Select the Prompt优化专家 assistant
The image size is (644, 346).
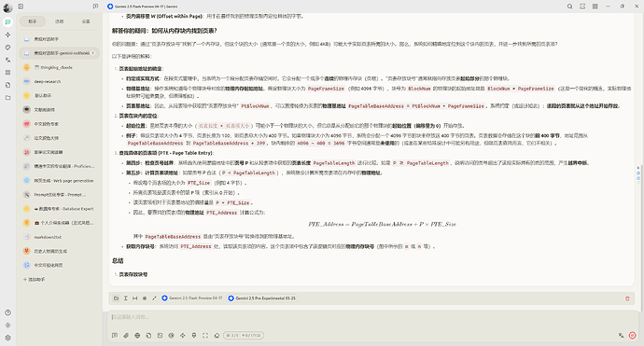[x=59, y=195]
